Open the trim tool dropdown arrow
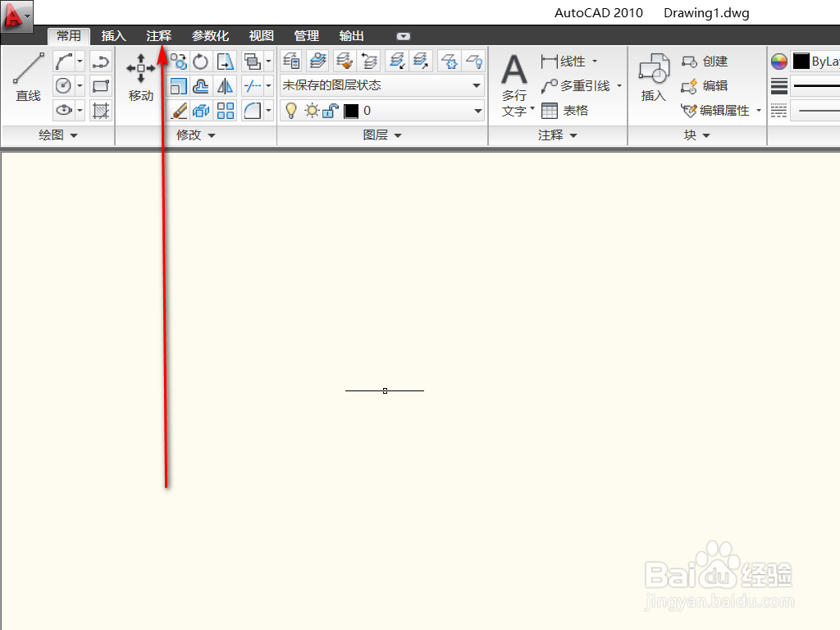Screen dimensions: 840x630 click(268, 85)
